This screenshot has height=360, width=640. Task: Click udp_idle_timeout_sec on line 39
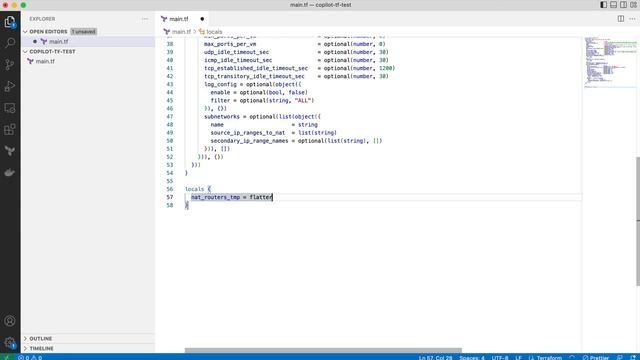click(x=236, y=52)
